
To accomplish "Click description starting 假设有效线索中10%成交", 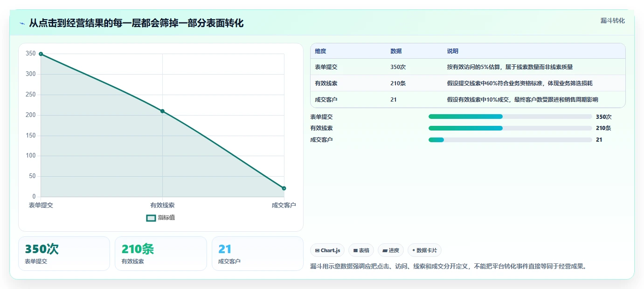I will 522,100.
